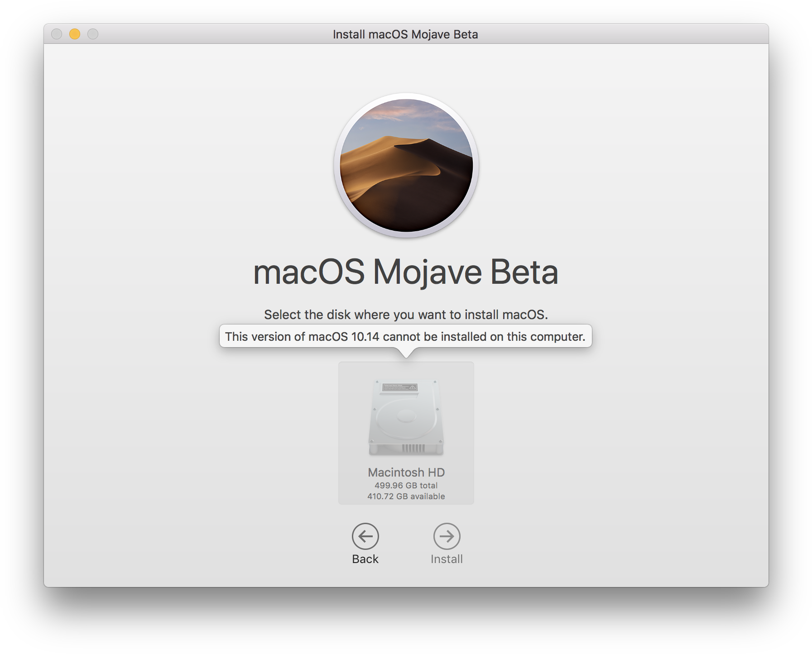The image size is (812, 654).
Task: Click the left-pointing arrow inside Back circle
Action: pyautogui.click(x=365, y=536)
